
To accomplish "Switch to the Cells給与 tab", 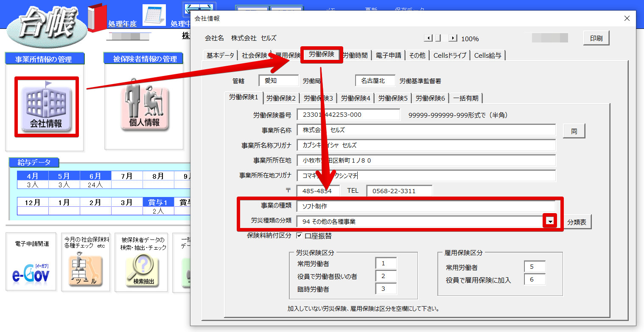I will pyautogui.click(x=487, y=55).
